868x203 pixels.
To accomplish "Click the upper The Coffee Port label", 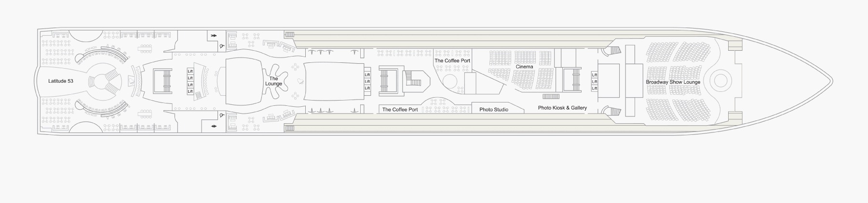I will coord(452,61).
